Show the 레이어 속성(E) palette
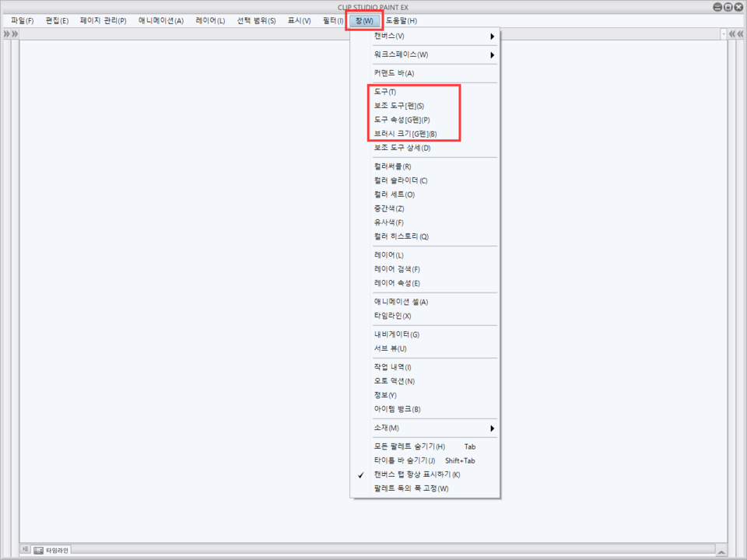 click(x=434, y=283)
